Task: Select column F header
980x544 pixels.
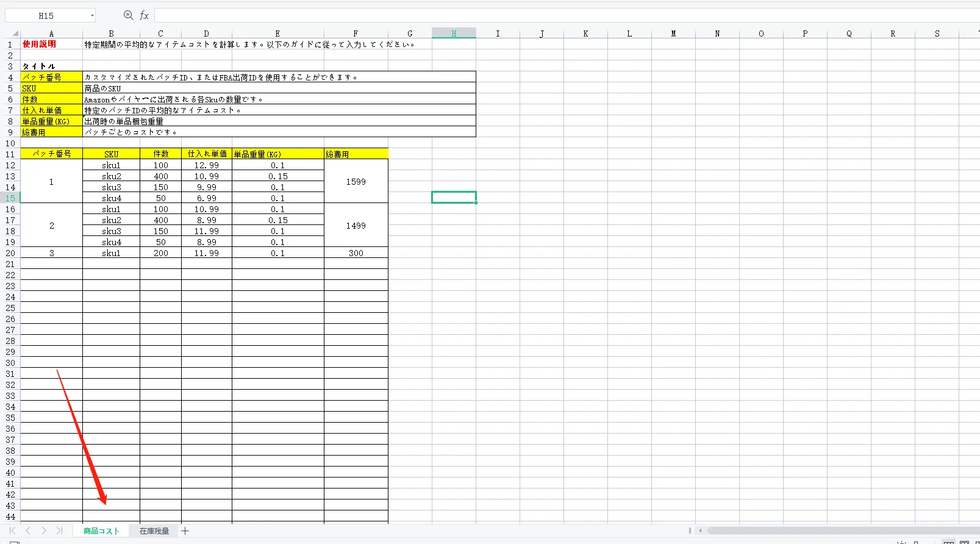Action: [x=356, y=34]
